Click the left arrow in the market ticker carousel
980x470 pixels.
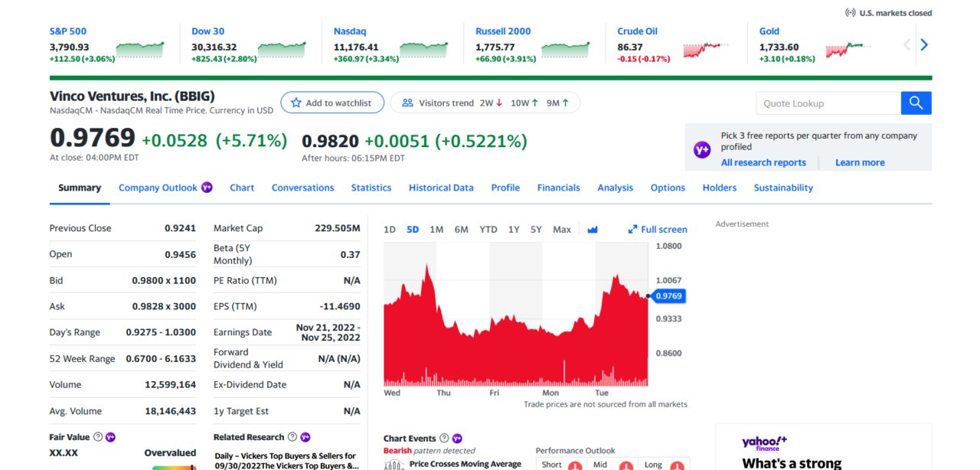[x=907, y=44]
